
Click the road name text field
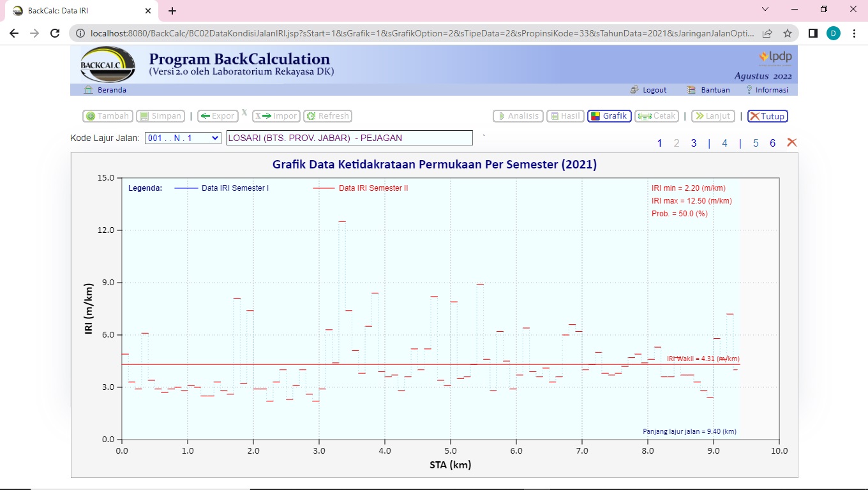[x=349, y=138]
